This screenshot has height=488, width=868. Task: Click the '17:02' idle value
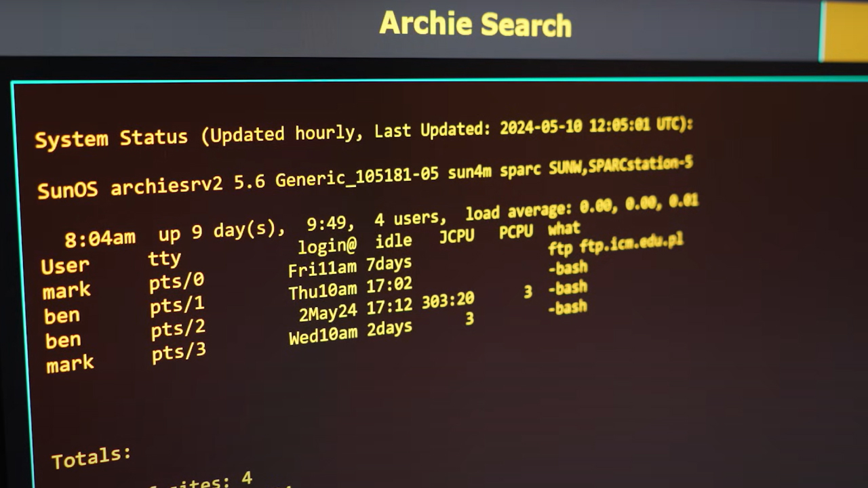[389, 286]
